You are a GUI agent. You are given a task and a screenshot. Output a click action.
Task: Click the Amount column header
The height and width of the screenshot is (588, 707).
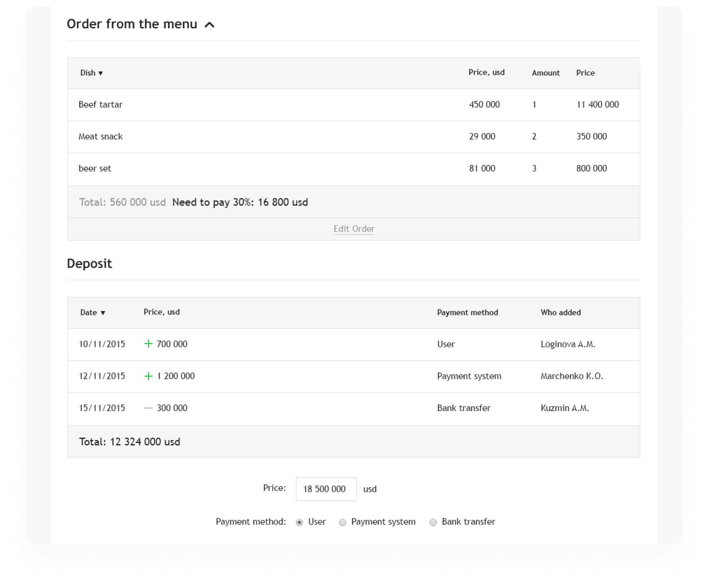click(x=546, y=73)
